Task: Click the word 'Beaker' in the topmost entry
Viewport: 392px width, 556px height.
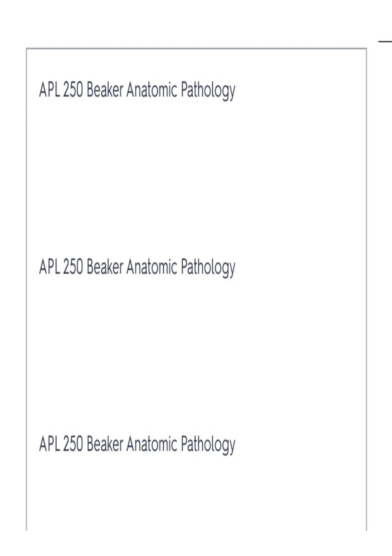Action: [105, 90]
